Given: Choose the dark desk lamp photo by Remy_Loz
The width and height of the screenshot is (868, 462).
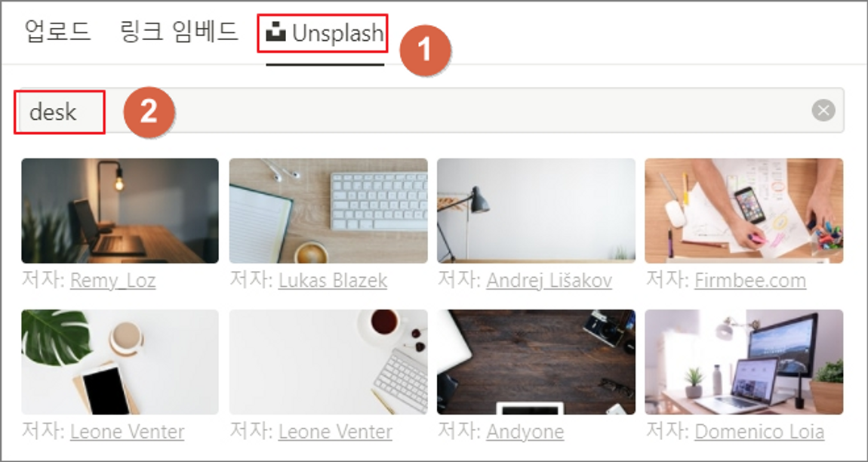Looking at the screenshot, I should tap(120, 211).
